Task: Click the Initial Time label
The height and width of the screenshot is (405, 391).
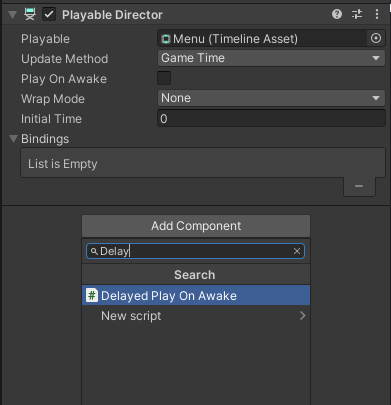Action: 51,119
